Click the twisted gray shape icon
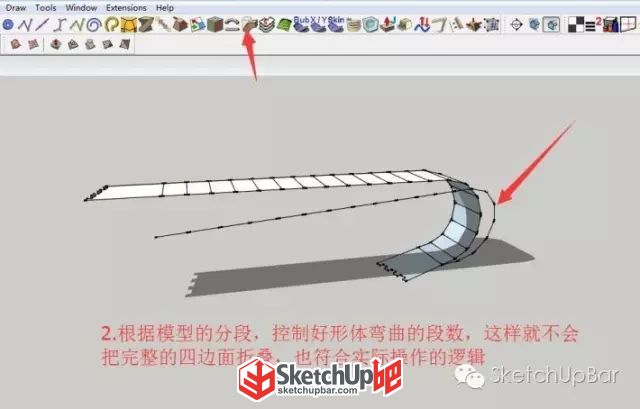Viewport: 640px width, 409px height. (145, 25)
